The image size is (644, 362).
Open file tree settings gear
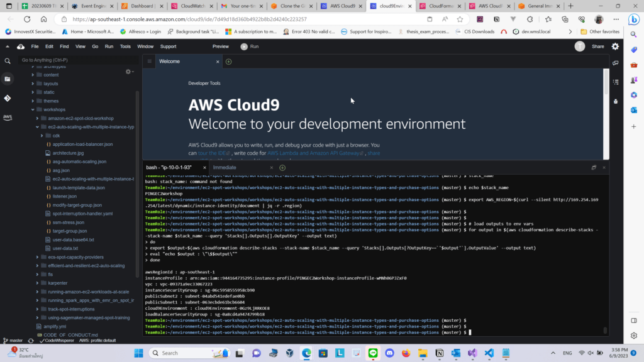tap(129, 72)
